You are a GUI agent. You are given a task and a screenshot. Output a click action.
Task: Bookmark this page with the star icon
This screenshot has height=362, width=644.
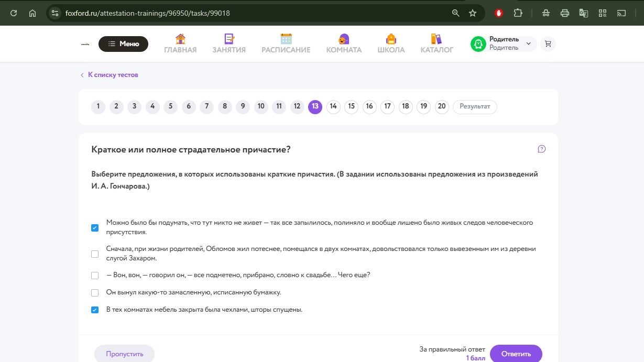pyautogui.click(x=473, y=13)
